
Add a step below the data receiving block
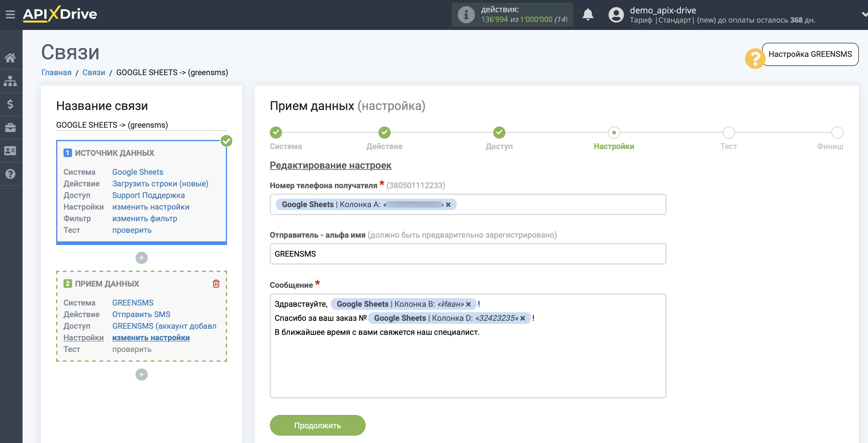click(x=141, y=374)
